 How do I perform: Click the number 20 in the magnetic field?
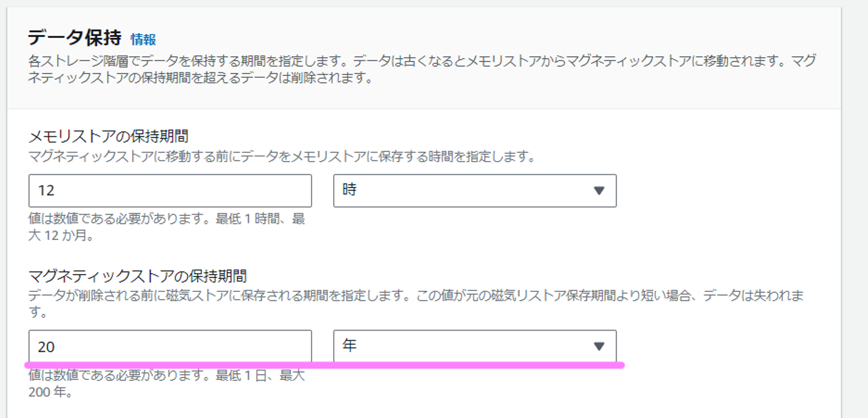(x=46, y=347)
